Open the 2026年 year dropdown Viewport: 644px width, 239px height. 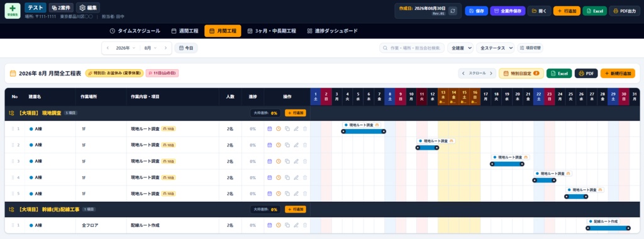(x=125, y=48)
